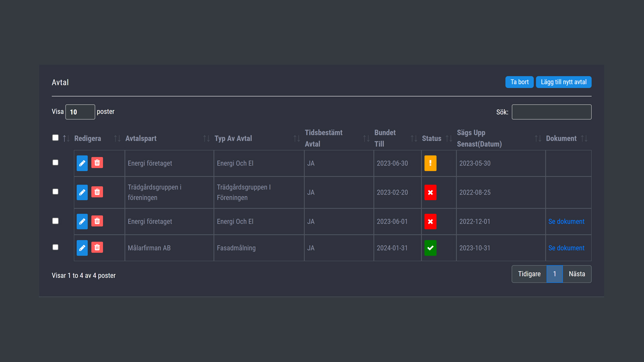Edit the Målarfirman AB contract

click(x=82, y=248)
